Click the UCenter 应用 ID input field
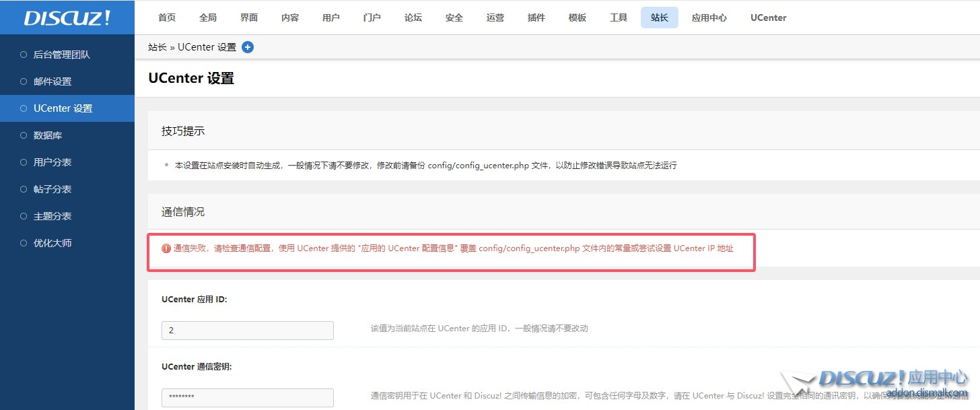Image resolution: width=980 pixels, height=410 pixels. (247, 331)
